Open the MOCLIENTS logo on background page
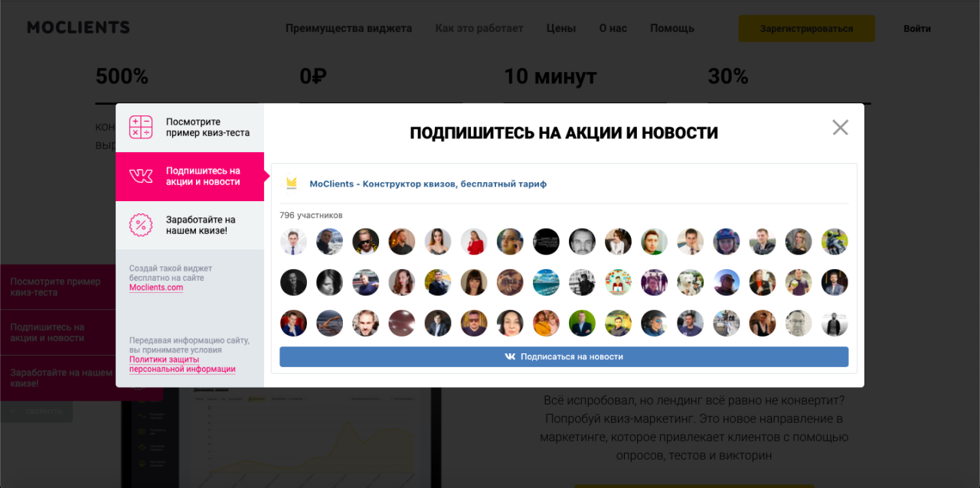The width and height of the screenshot is (980, 488). pyautogui.click(x=78, y=28)
